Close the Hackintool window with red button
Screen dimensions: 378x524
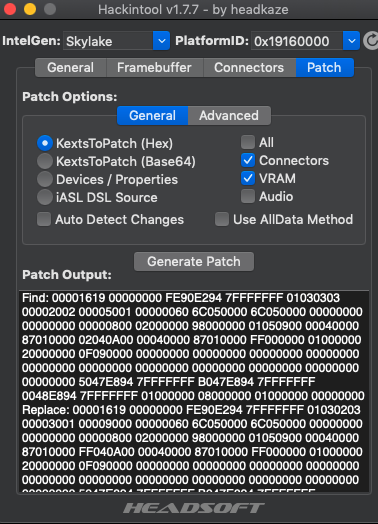(x=10, y=9)
